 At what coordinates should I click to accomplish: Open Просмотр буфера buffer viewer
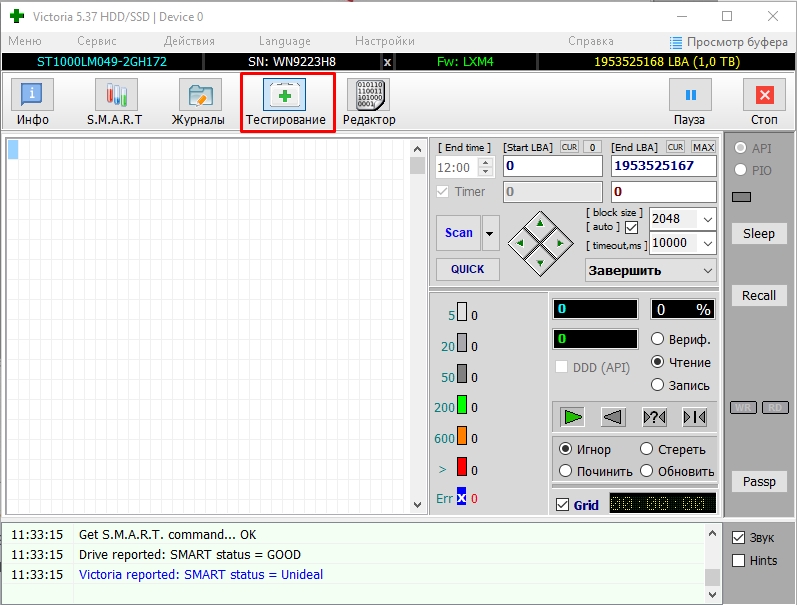pyautogui.click(x=729, y=42)
